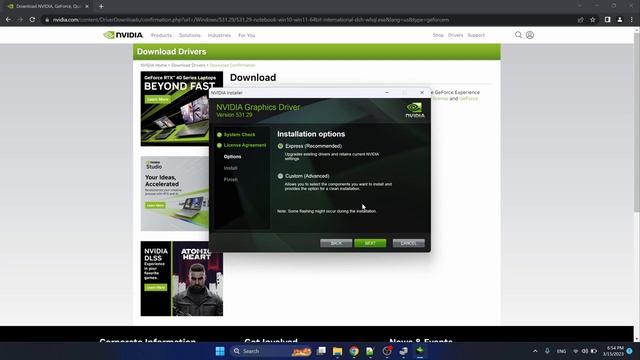Close the Download NVIDIA GeForce browser tab

87,6
